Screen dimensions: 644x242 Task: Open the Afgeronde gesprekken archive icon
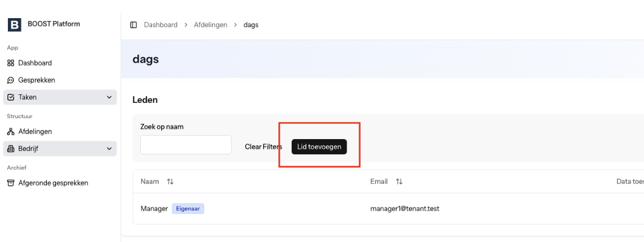pos(11,183)
